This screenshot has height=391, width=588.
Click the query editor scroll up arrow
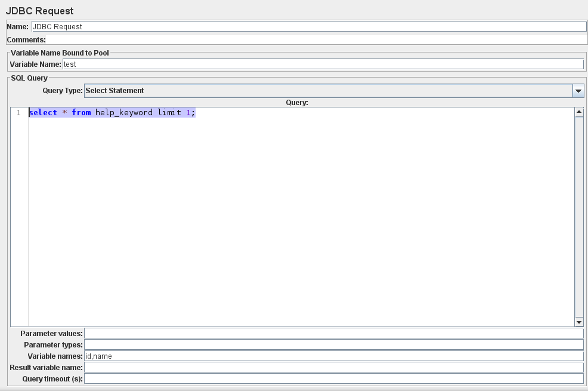pos(578,112)
